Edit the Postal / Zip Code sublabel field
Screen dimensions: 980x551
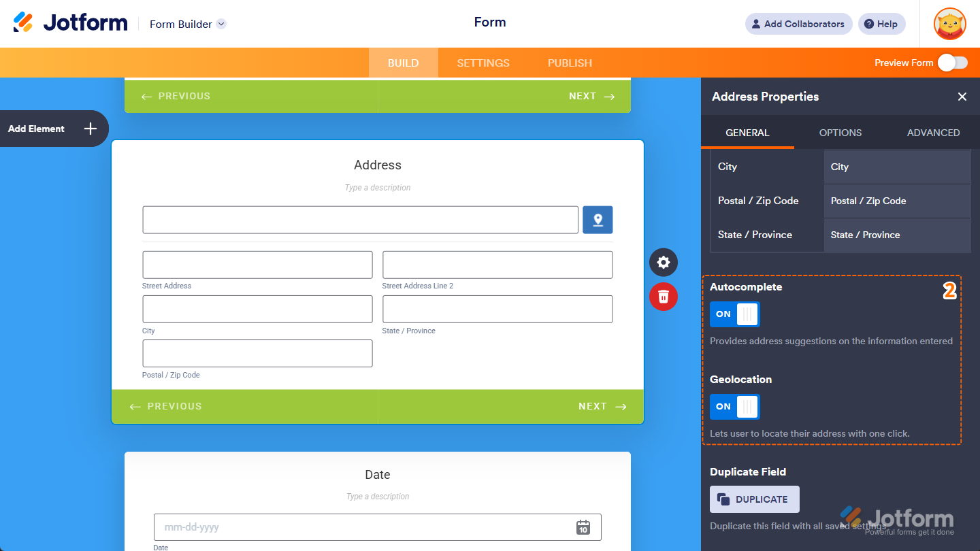896,201
